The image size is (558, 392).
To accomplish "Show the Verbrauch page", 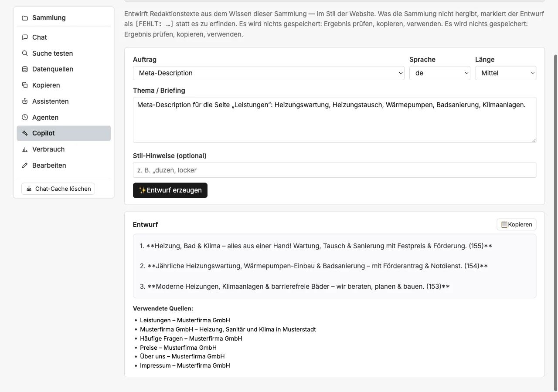I will 64,149.
